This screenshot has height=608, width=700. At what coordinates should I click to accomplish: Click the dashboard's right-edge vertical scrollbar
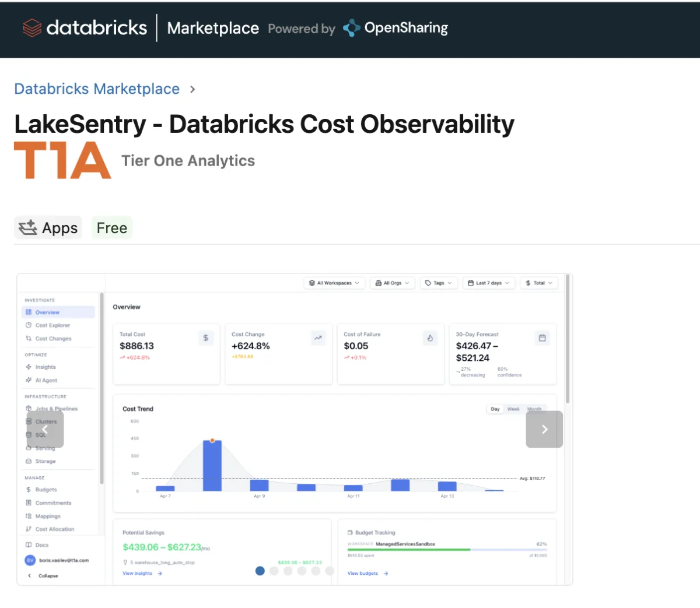pyautogui.click(x=567, y=339)
